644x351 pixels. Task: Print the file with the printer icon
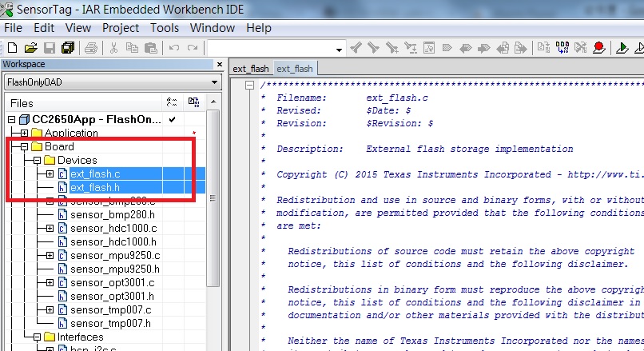[x=91, y=48]
